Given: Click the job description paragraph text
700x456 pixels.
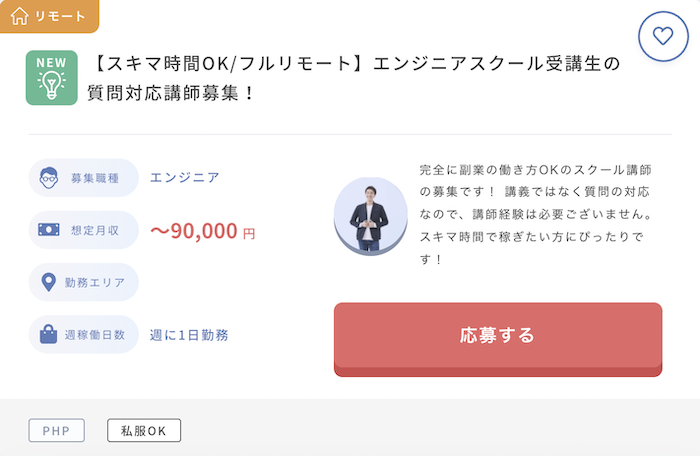Looking at the screenshot, I should pyautogui.click(x=536, y=214).
